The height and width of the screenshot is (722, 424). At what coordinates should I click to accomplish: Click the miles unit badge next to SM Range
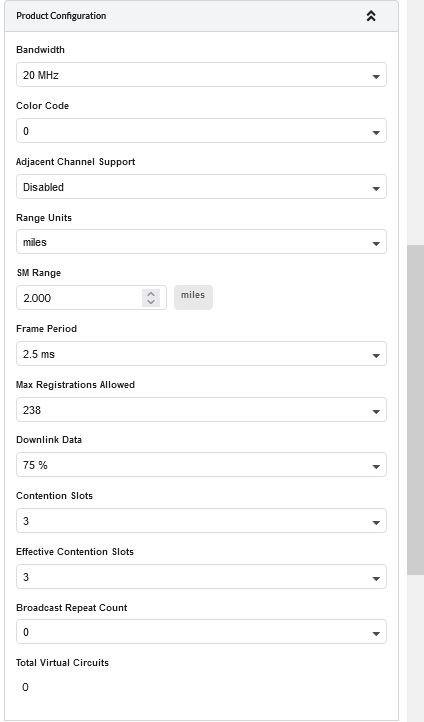(193, 297)
